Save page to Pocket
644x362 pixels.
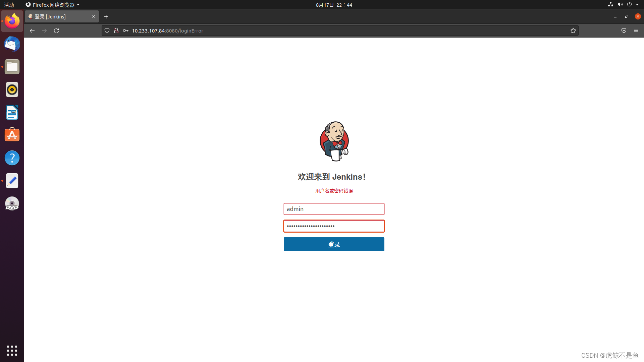624,31
